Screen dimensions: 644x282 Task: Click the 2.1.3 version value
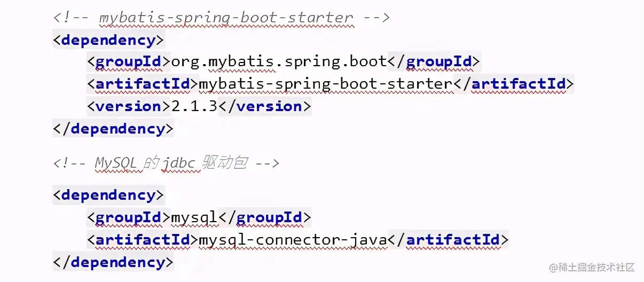[x=194, y=106]
